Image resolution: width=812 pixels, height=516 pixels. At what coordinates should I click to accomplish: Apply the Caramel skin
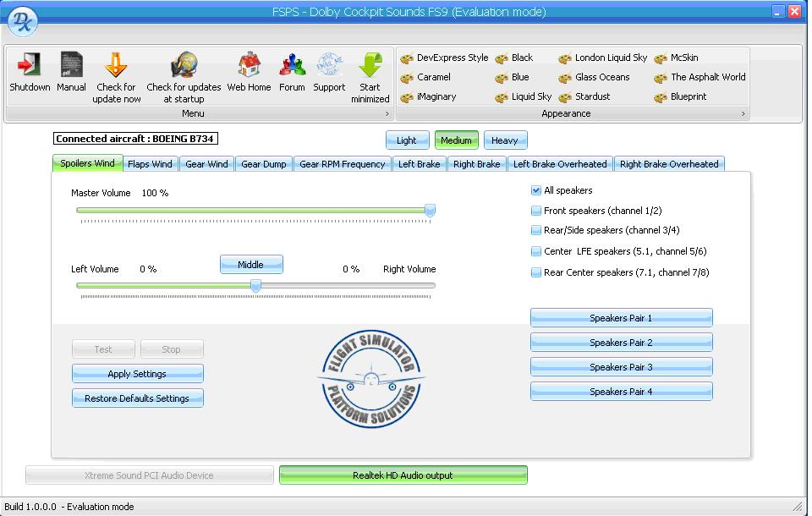tap(425, 78)
